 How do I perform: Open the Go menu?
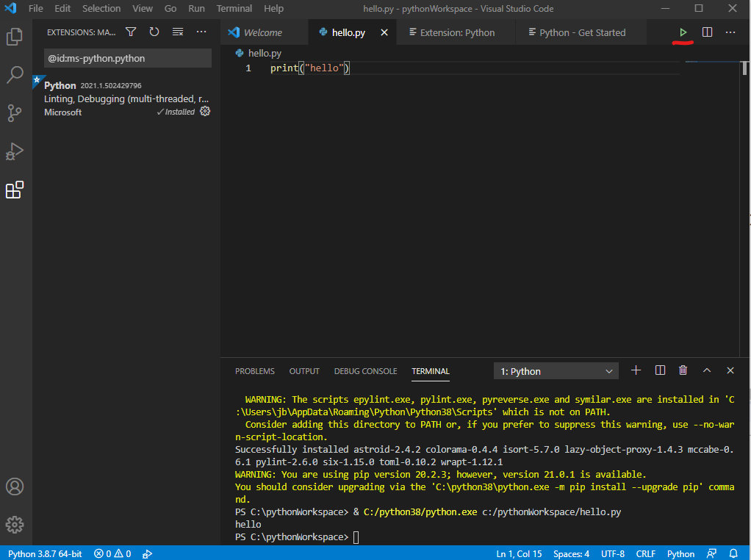(170, 8)
